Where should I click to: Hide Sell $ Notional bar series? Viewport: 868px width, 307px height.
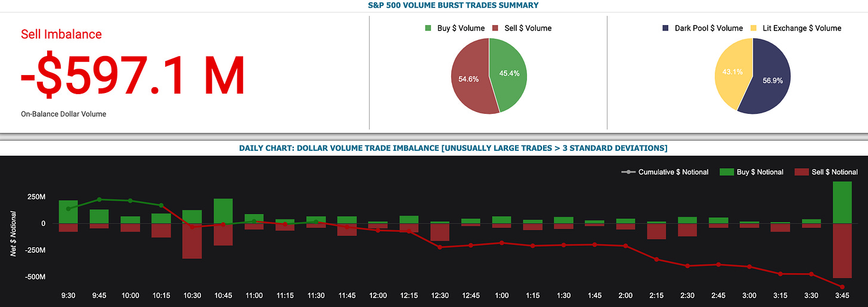click(x=826, y=172)
